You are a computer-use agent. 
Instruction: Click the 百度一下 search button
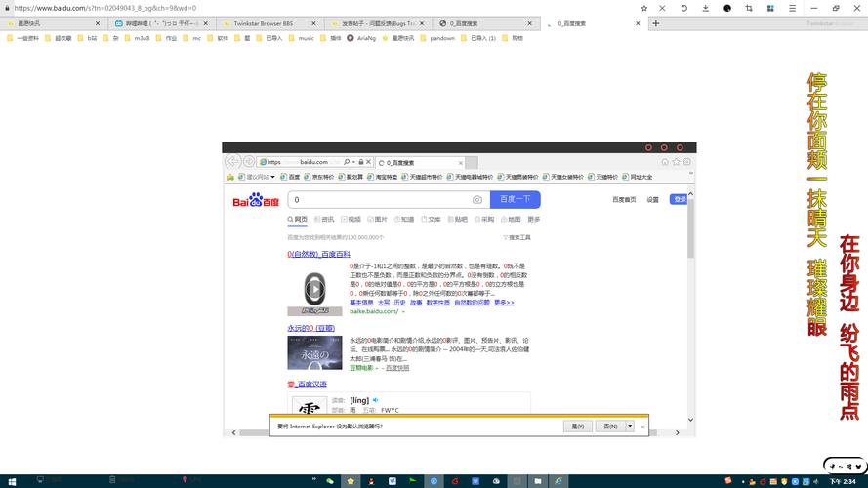pos(515,200)
